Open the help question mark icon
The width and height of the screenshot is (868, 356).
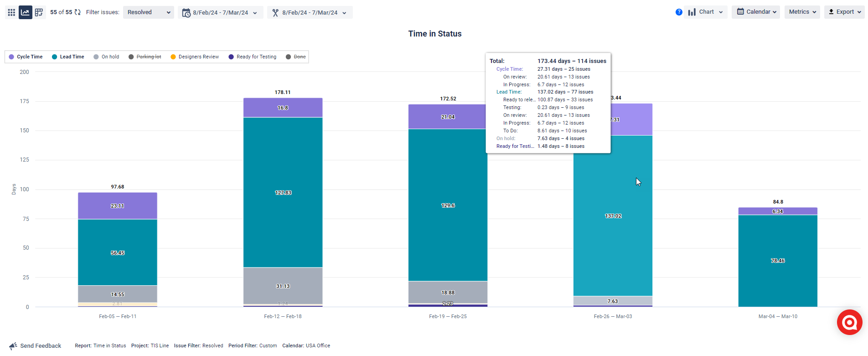click(679, 12)
